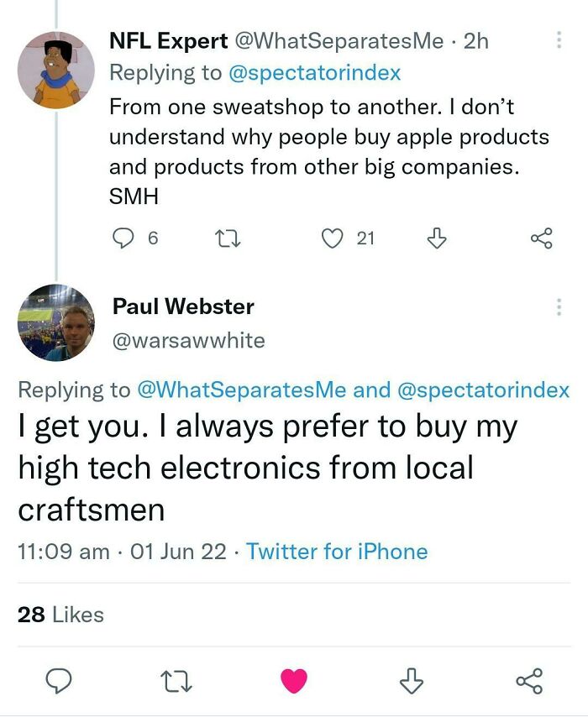Like the NFL Expert tweet

tap(333, 238)
